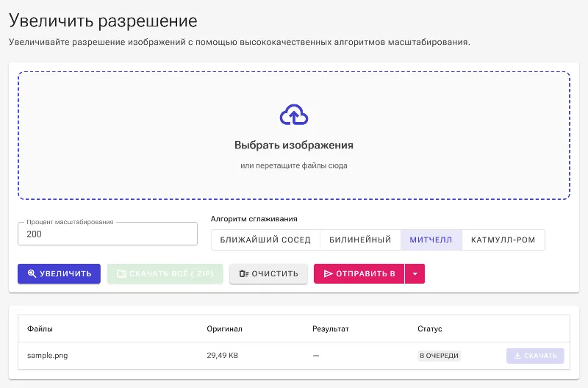The height and width of the screenshot is (388, 588).
Task: Click the 'Статус' column header
Action: [430, 328]
